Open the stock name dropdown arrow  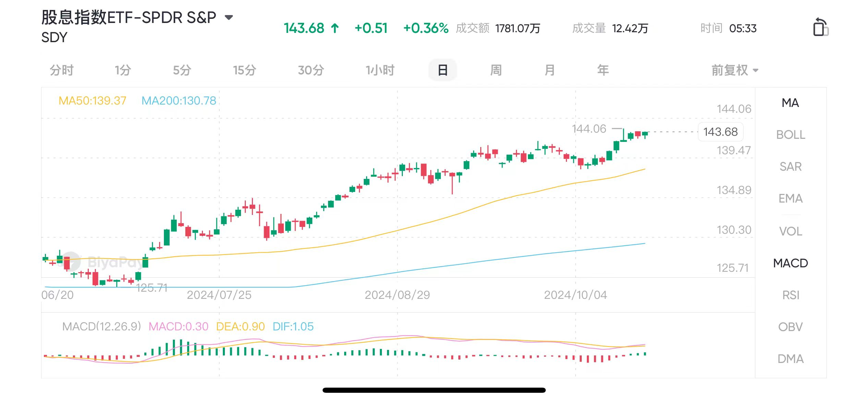(229, 17)
